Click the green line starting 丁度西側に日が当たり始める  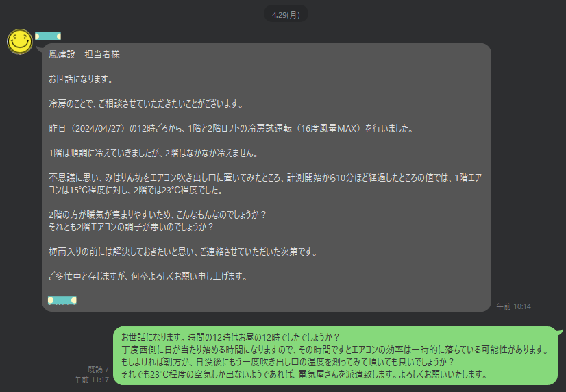pos(335,350)
